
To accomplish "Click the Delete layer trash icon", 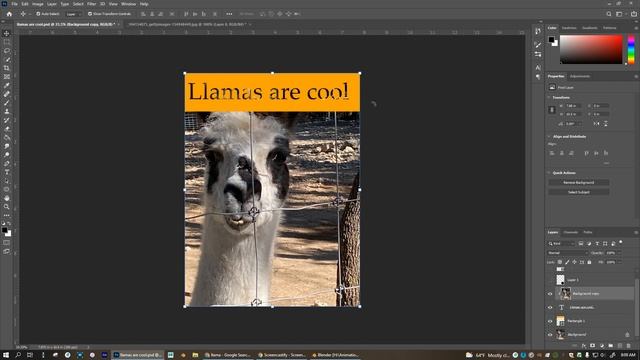I will tap(628, 346).
